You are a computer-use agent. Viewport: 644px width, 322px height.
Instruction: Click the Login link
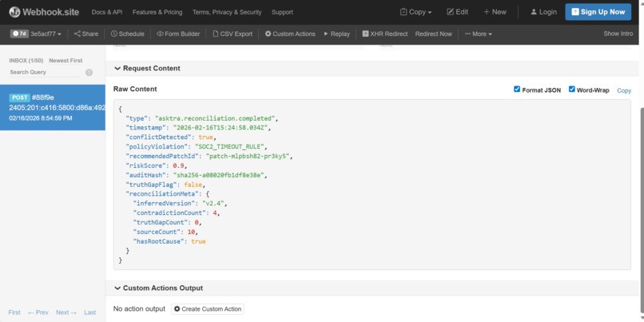pyautogui.click(x=543, y=12)
